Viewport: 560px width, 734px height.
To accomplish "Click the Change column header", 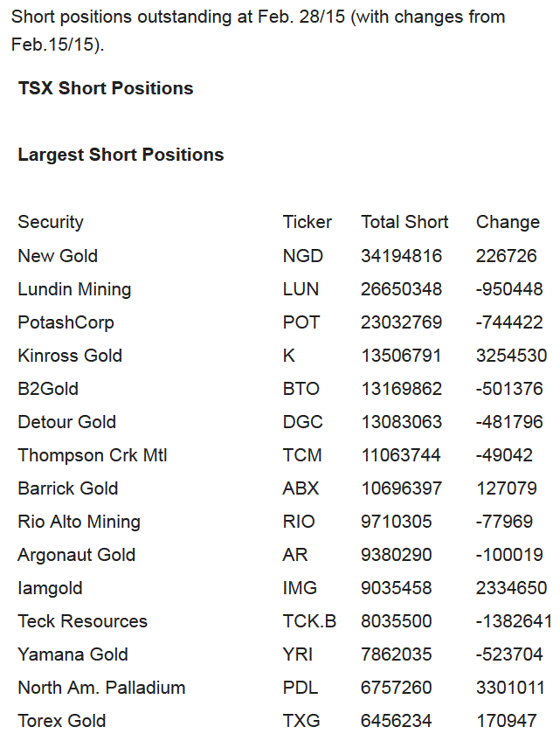I will (508, 222).
